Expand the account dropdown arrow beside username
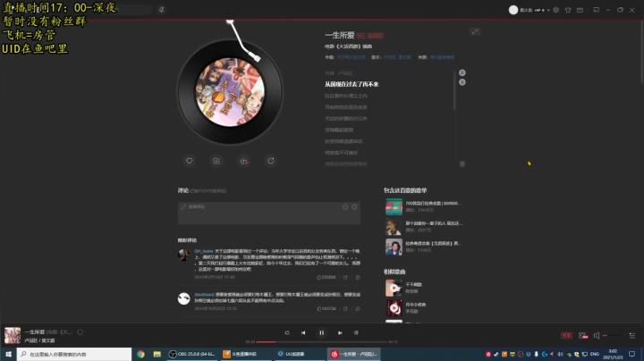Screen dimensions: 644x361 548,10
